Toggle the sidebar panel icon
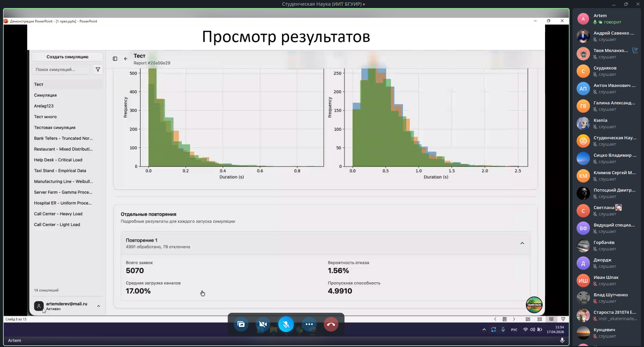Image resolution: width=644 pixels, height=347 pixels. tap(115, 59)
